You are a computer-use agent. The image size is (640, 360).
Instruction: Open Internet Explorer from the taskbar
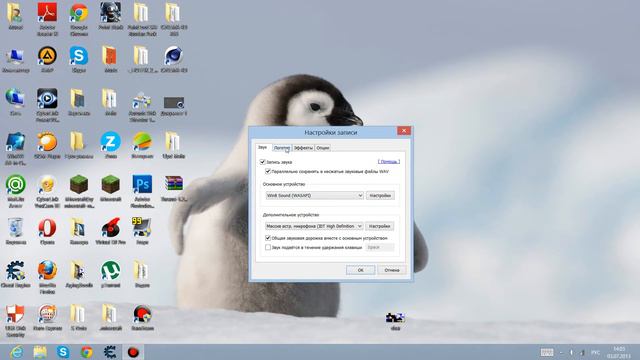[x=16, y=352]
